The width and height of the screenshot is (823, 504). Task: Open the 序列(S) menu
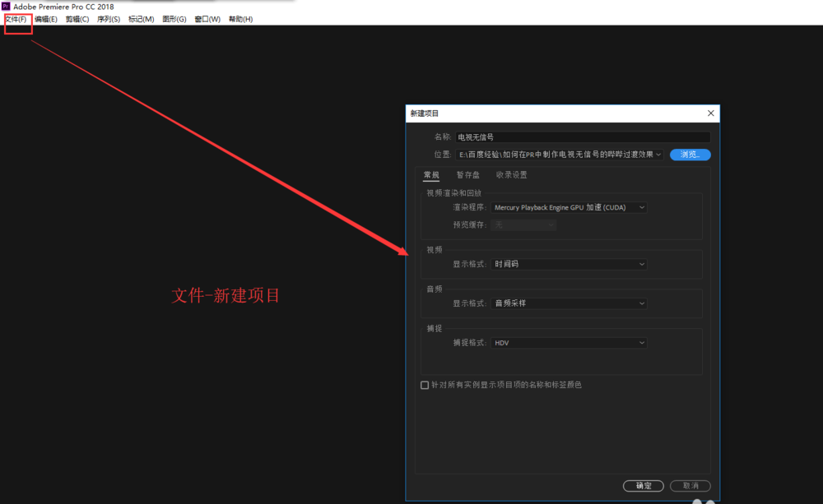click(x=108, y=19)
